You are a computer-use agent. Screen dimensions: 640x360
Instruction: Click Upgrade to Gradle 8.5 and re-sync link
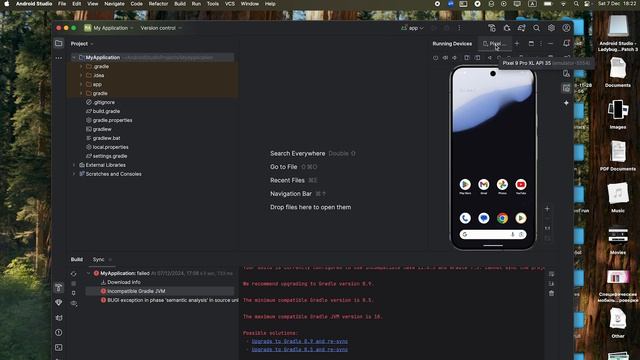tap(300, 349)
